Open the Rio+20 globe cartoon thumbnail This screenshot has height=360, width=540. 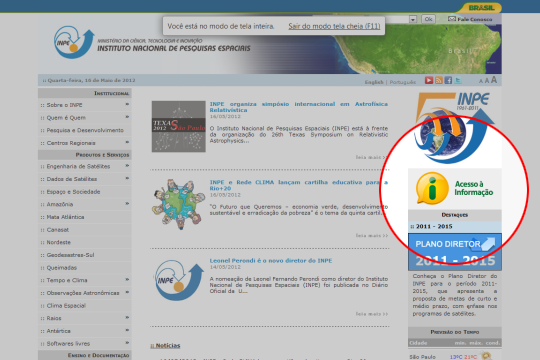point(179,204)
